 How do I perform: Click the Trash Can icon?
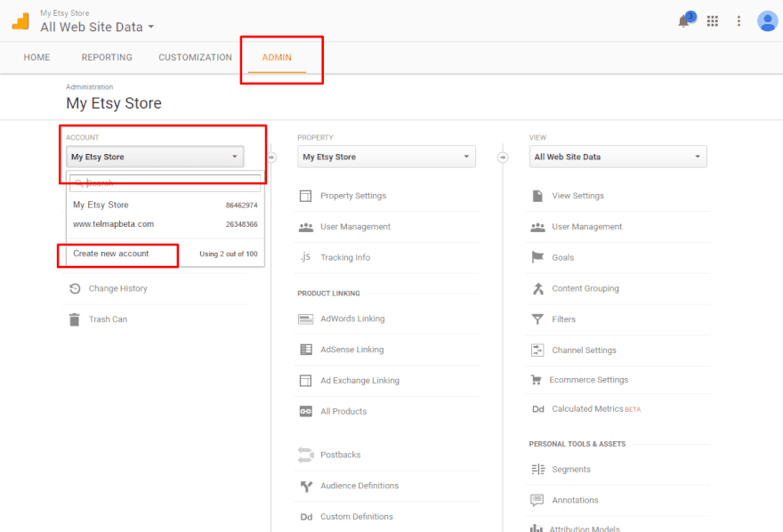click(75, 319)
